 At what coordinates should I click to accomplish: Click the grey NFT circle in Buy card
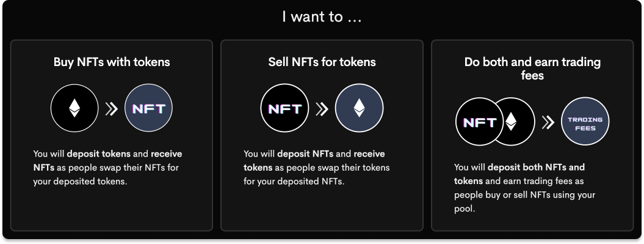[149, 108]
